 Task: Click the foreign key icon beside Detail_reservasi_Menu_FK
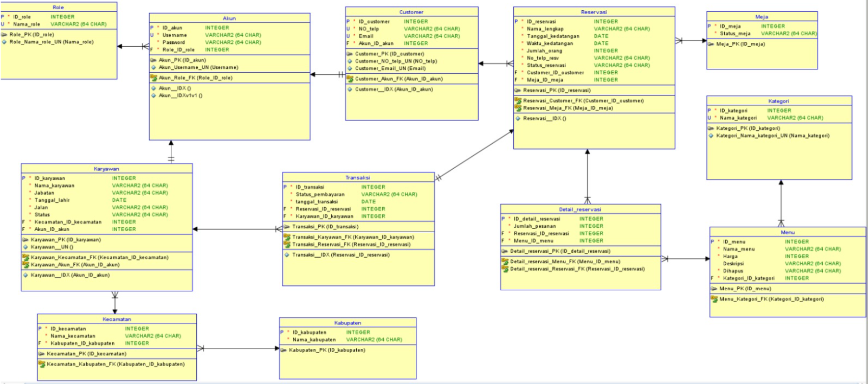[505, 261]
